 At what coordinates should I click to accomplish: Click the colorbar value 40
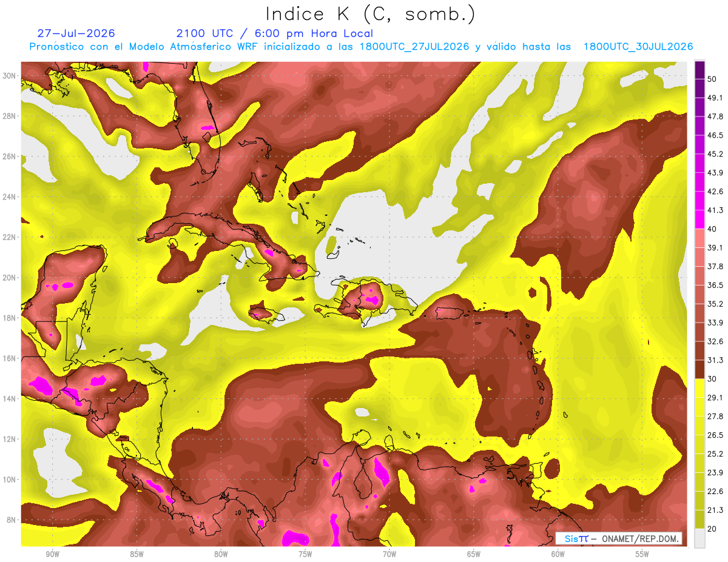click(712, 229)
